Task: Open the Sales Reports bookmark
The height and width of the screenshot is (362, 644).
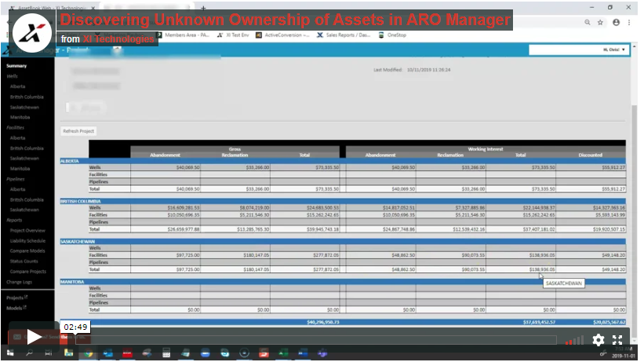Action: [344, 35]
